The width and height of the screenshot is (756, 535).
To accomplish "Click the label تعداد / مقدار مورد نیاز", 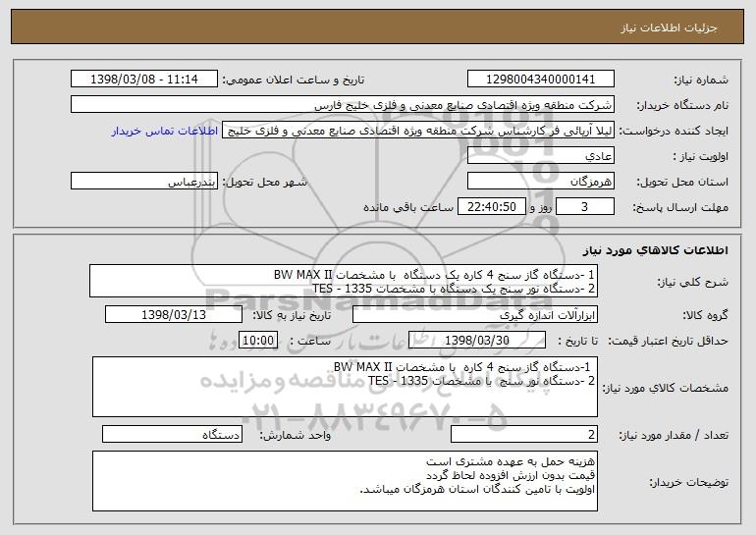I will pyautogui.click(x=674, y=435).
